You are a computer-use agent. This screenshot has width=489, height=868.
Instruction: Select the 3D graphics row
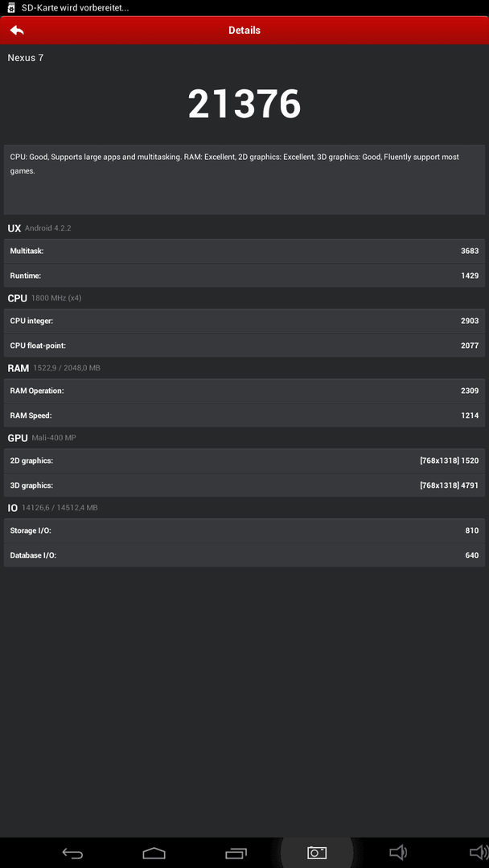[x=244, y=485]
